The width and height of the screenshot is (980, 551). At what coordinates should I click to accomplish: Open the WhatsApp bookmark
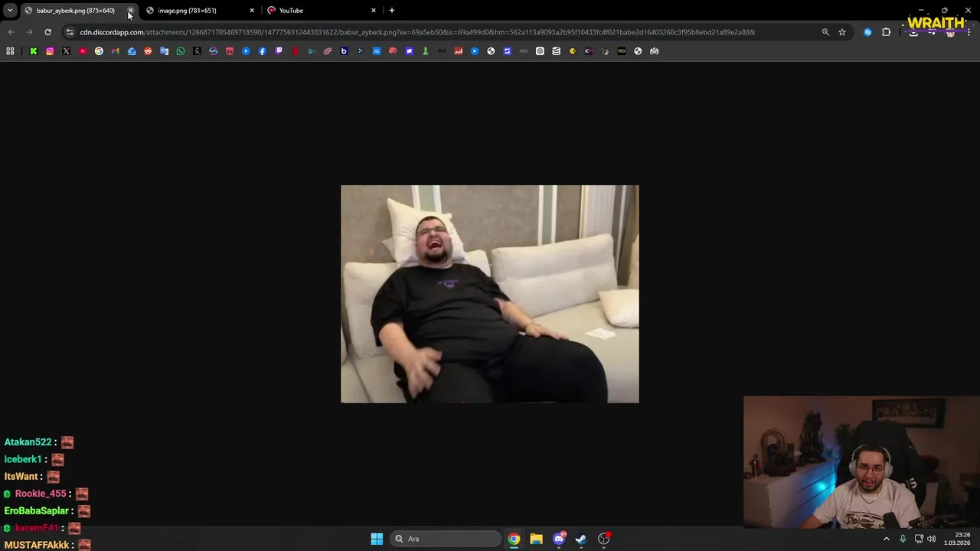point(181,51)
